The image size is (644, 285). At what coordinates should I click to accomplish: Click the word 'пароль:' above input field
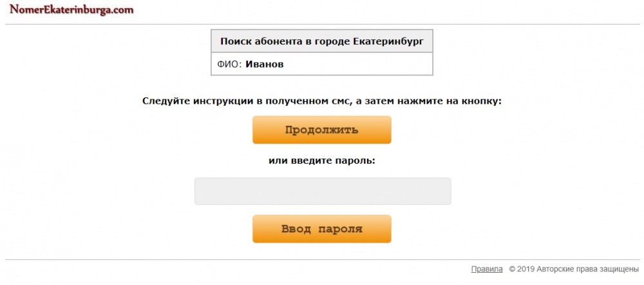coord(354,160)
